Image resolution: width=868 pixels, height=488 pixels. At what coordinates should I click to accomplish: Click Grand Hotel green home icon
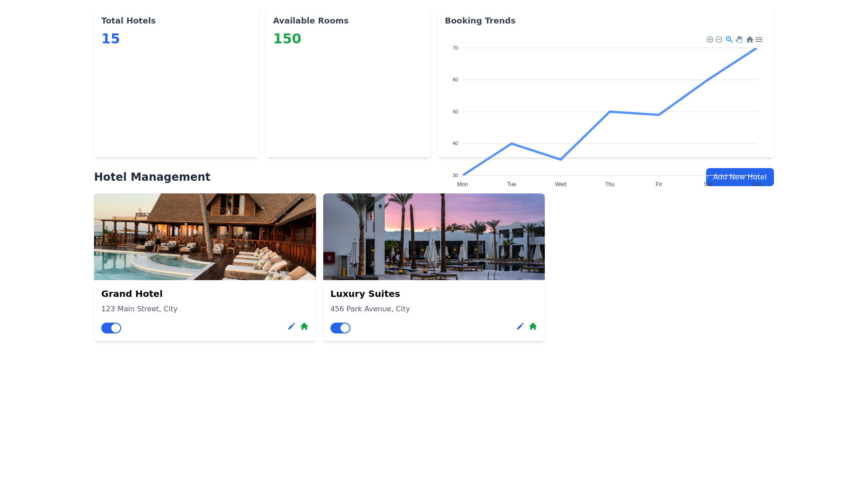pos(304,326)
